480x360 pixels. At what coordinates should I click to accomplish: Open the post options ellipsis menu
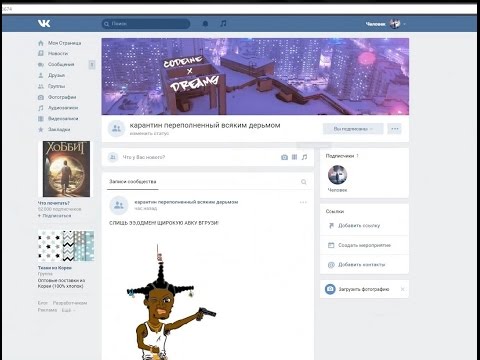click(x=303, y=202)
